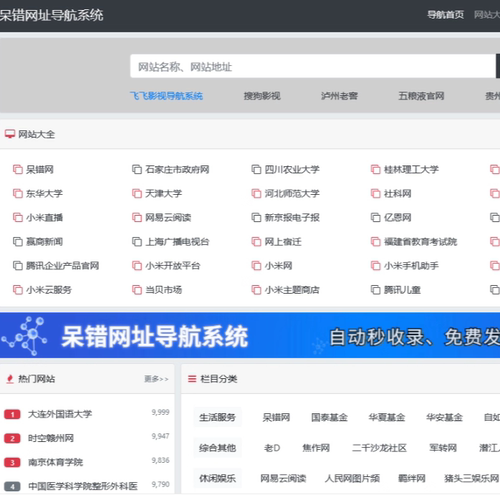Viewport: 500px width, 500px height.
Task: Open 时空赣州网 in hot sites list
Action: pyautogui.click(x=51, y=438)
